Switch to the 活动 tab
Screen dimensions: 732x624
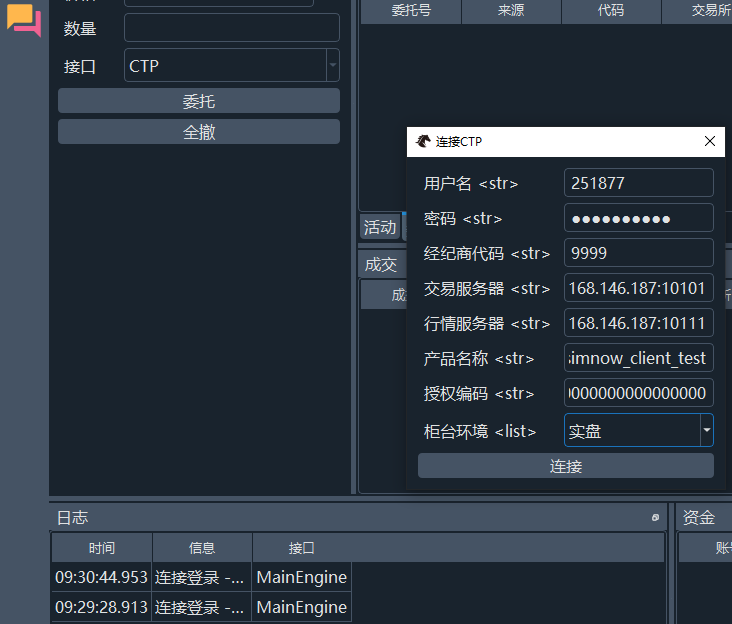[380, 227]
